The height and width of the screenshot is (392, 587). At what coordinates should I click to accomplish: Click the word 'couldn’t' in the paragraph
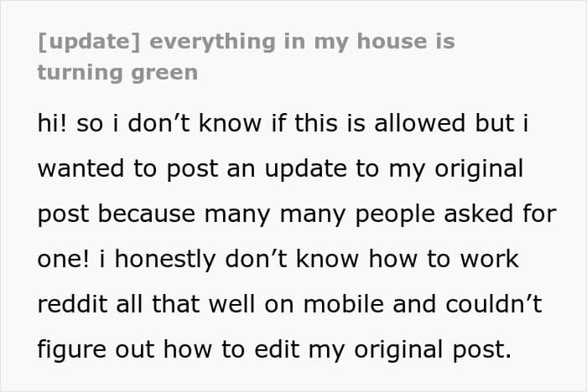coord(494,304)
